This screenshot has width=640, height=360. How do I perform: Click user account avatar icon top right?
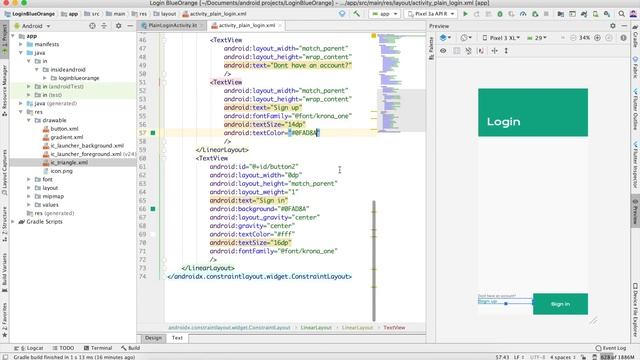[x=633, y=14]
